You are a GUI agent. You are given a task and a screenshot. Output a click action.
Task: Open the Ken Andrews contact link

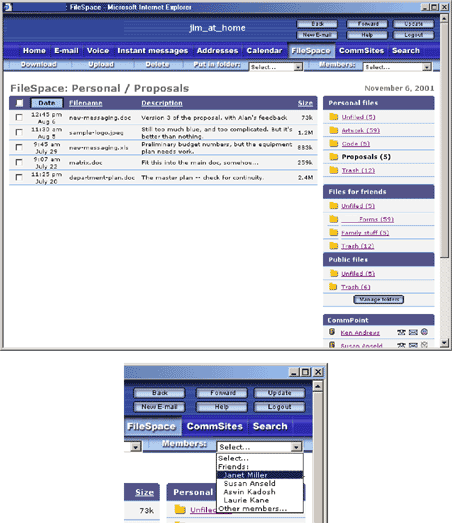[360, 333]
